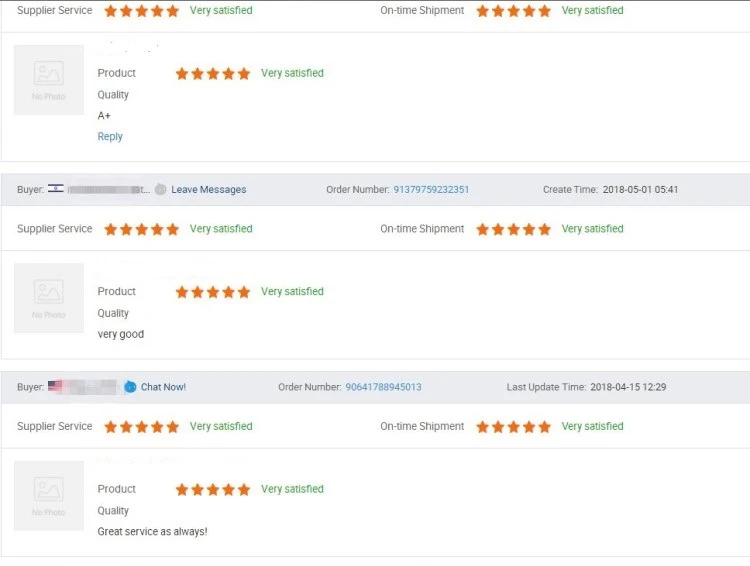Click the Israel flag beside Buyer

[56, 189]
